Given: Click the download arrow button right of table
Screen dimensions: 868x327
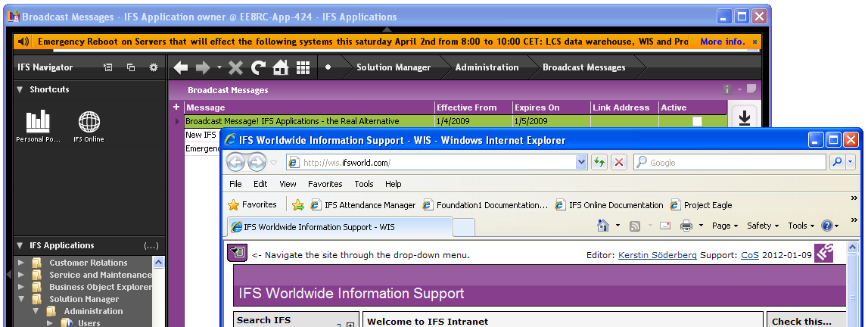Looking at the screenshot, I should click(x=744, y=117).
